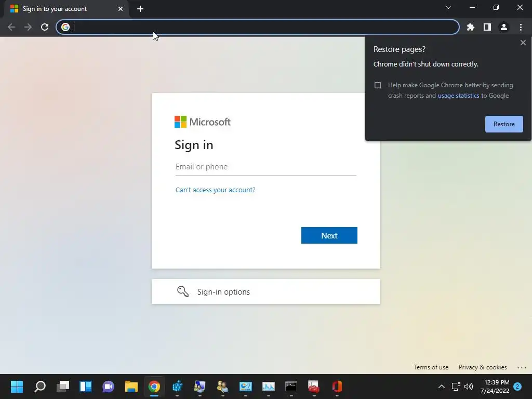Open the Windows Start menu
The height and width of the screenshot is (399, 532).
pyautogui.click(x=17, y=387)
